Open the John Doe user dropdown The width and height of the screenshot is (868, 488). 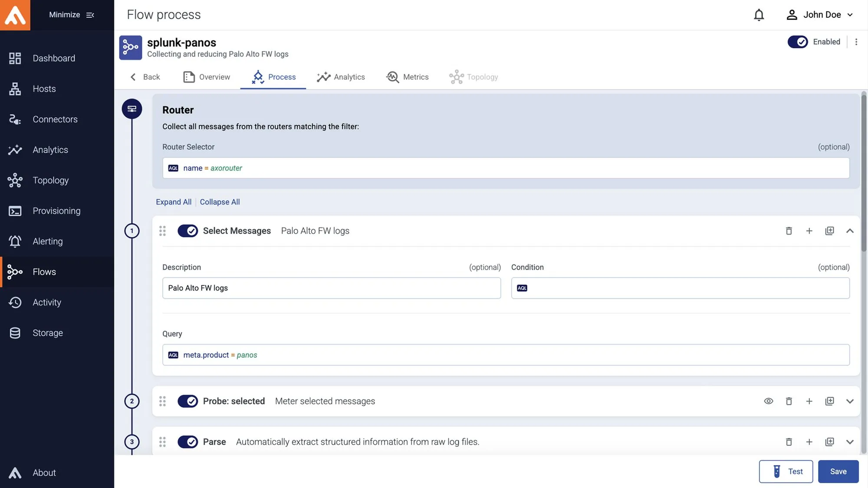(x=820, y=15)
